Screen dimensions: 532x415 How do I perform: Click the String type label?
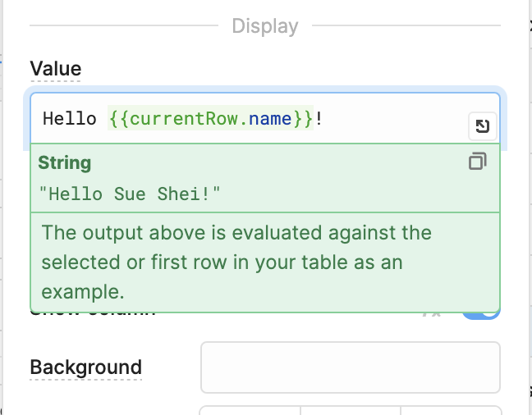pos(65,162)
